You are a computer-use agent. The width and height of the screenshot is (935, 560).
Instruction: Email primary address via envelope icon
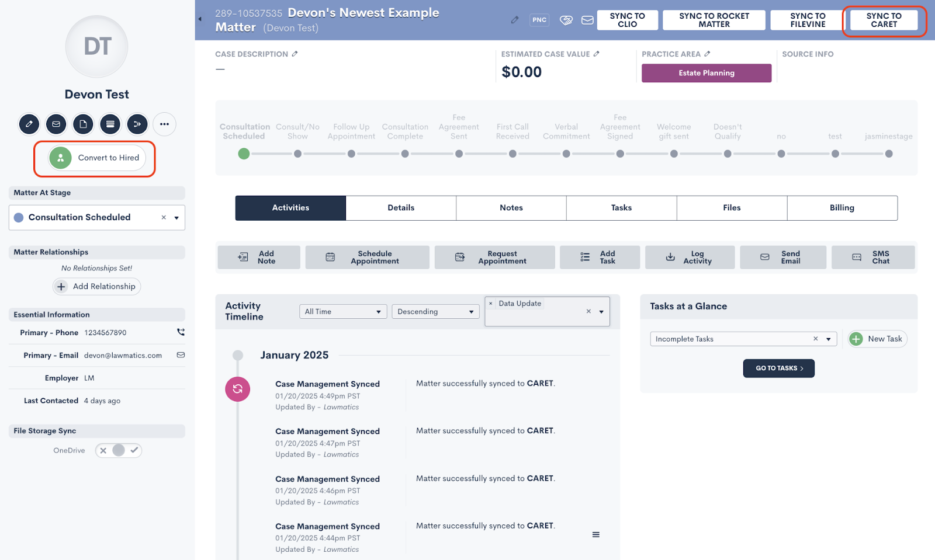181,355
